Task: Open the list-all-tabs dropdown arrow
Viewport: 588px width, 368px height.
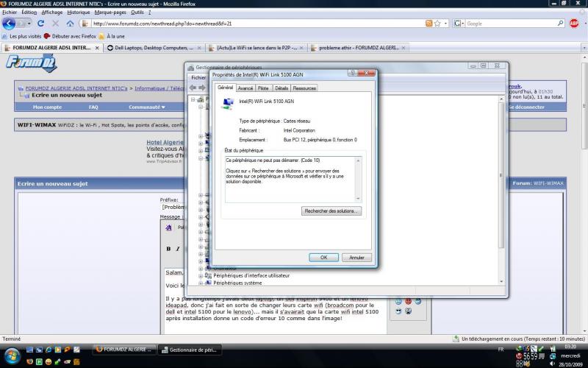Action: click(584, 48)
